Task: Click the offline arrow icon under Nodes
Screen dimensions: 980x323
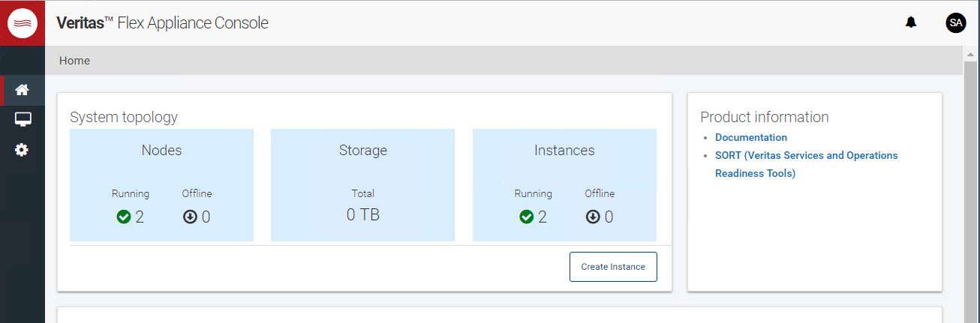Action: [190, 217]
